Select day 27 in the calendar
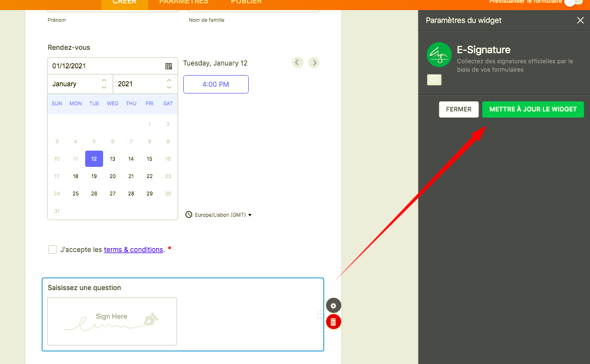The width and height of the screenshot is (590, 364). tap(113, 193)
